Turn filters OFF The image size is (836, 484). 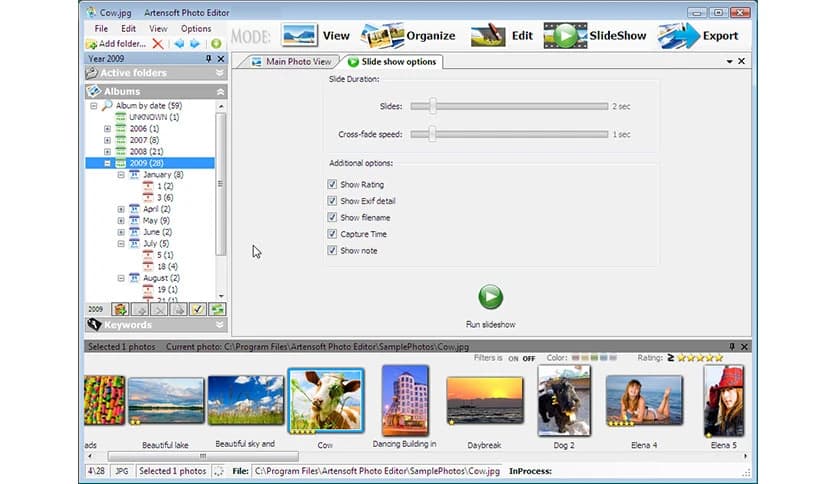[529, 359]
